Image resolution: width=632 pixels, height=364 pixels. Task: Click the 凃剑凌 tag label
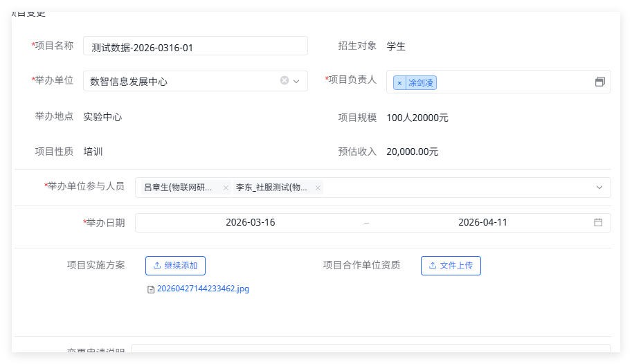[421, 83]
